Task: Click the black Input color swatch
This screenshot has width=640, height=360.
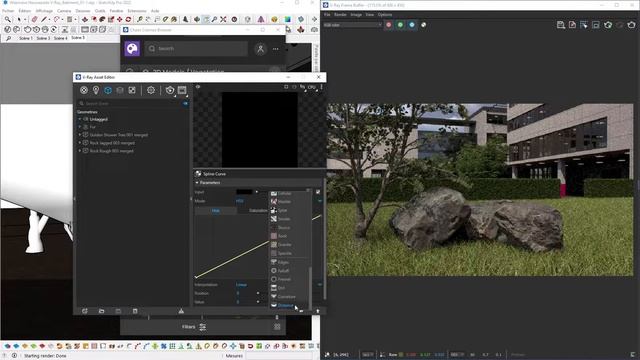Action: [x=244, y=192]
